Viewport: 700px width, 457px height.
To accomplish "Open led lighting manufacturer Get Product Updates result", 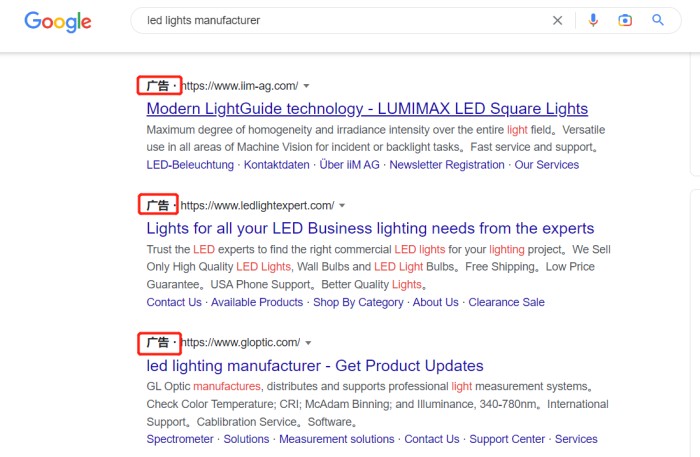I will [x=315, y=366].
